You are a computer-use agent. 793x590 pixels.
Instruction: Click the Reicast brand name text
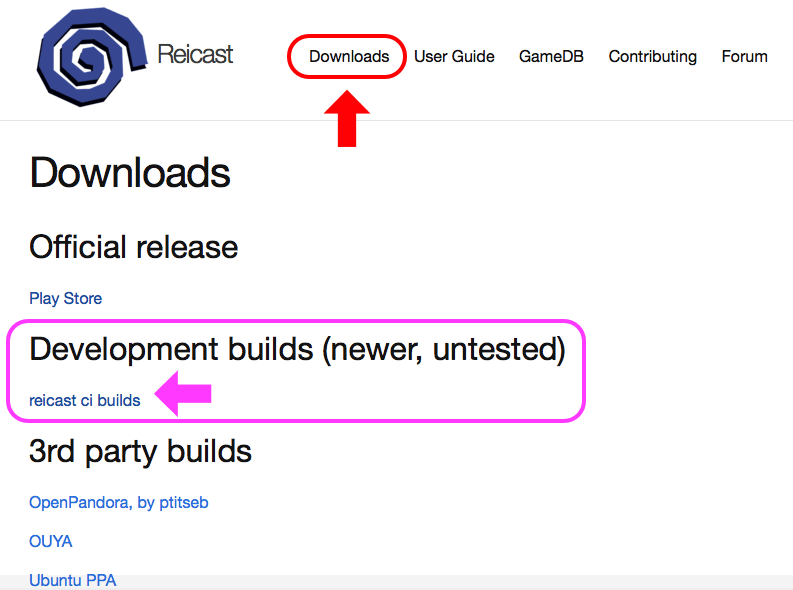click(x=195, y=54)
